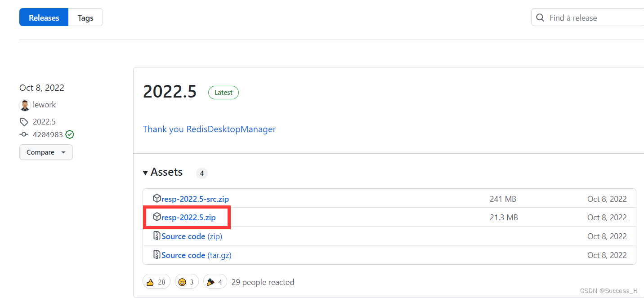The width and height of the screenshot is (644, 298).
Task: Download resp-2022.5-src.zip
Action: coord(195,199)
